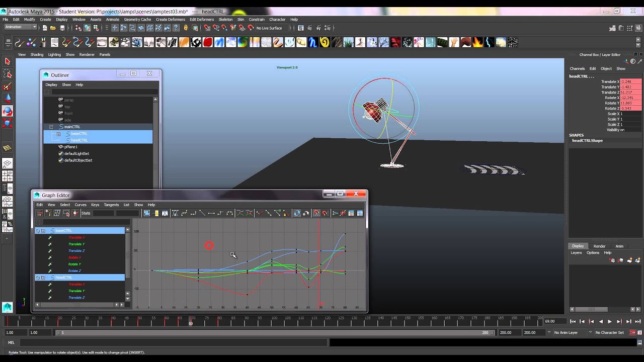Open the No Anim Layer dropdown
The height and width of the screenshot is (362, 644).
pyautogui.click(x=550, y=332)
